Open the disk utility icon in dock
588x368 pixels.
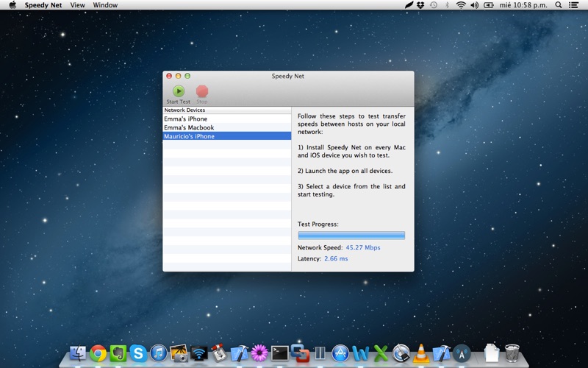401,353
